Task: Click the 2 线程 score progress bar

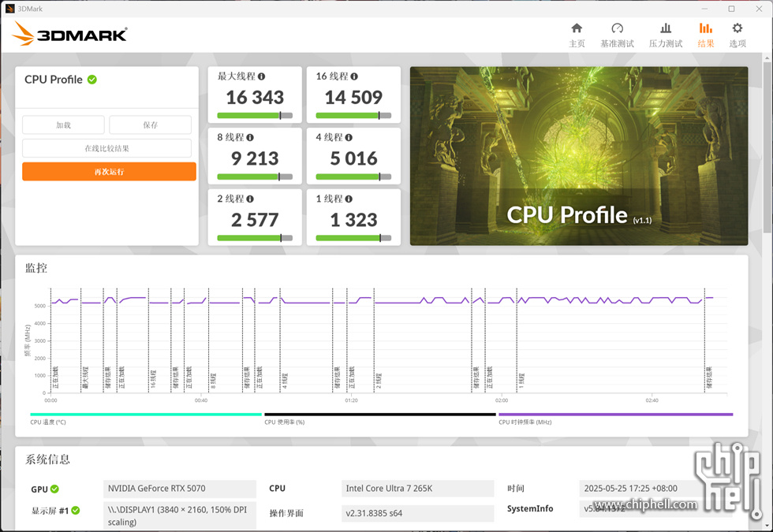Action: coord(255,238)
